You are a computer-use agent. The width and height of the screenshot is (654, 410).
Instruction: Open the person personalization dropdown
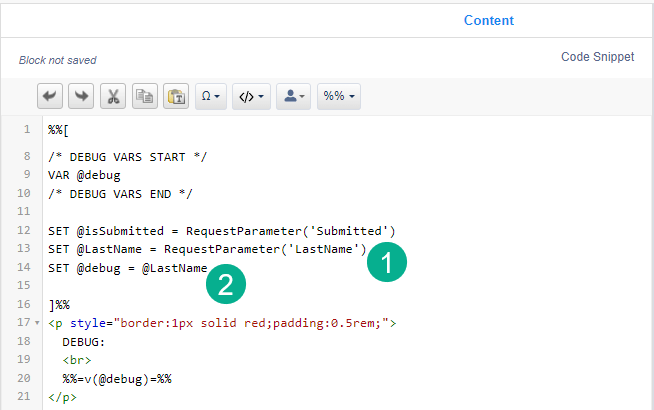pyautogui.click(x=295, y=97)
